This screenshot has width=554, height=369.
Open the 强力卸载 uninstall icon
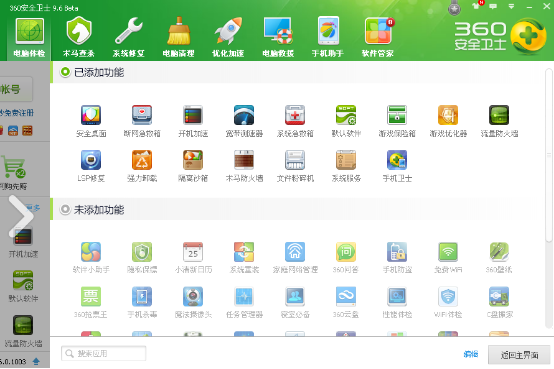(142, 160)
